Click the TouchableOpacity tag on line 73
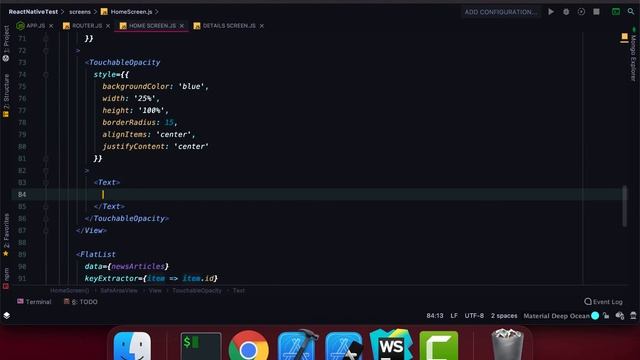This screenshot has height=360, width=640. coord(124,62)
